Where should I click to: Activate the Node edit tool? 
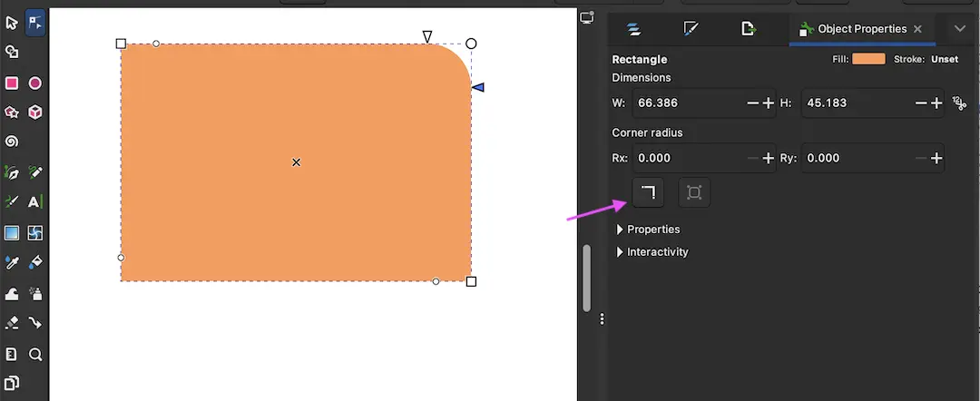(35, 24)
